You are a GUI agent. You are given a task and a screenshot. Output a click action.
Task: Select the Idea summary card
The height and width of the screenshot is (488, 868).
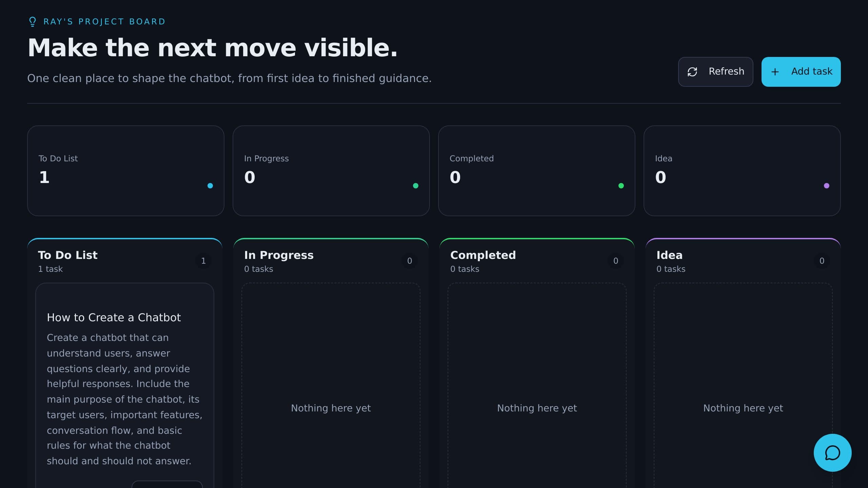742,171
